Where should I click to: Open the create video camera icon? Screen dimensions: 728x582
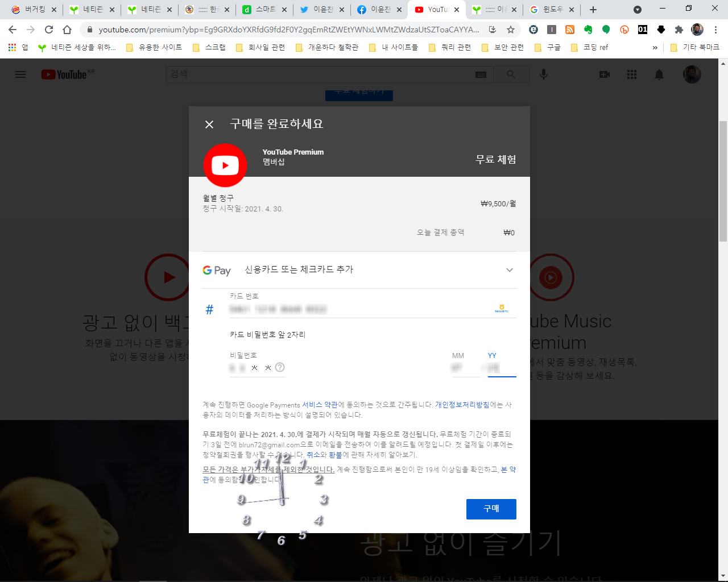[605, 74]
